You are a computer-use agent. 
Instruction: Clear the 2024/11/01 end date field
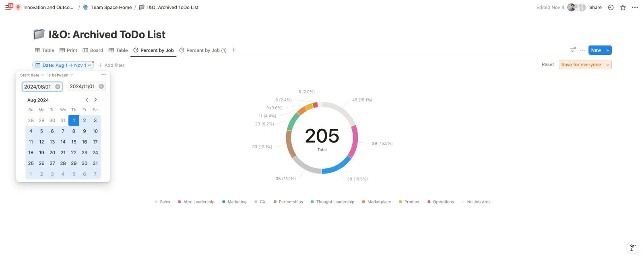coord(101,86)
